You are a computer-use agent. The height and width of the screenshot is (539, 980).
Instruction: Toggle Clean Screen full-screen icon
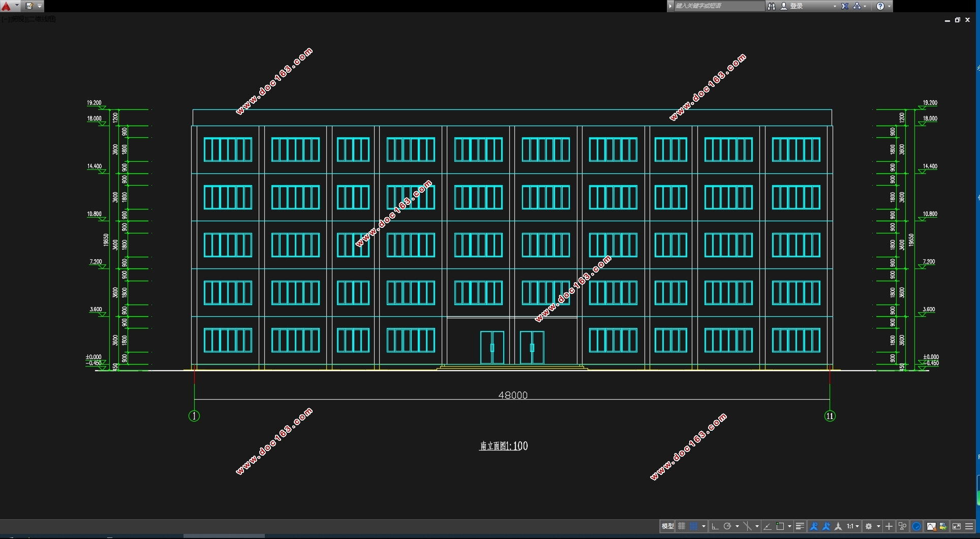coord(956,526)
